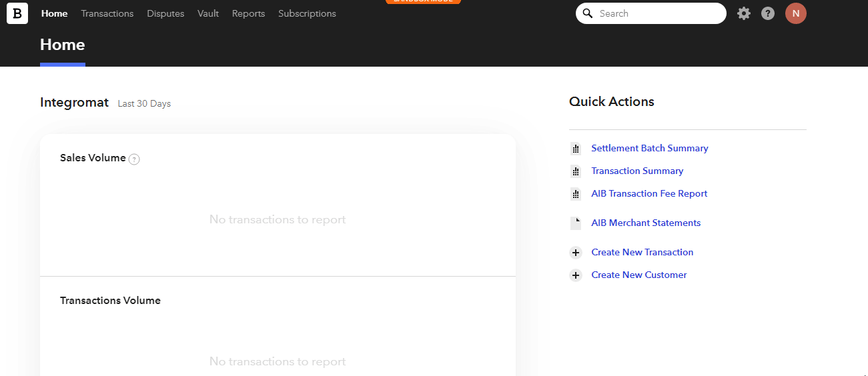Click the magnifier icon in search
The height and width of the screenshot is (376, 868).
point(588,13)
